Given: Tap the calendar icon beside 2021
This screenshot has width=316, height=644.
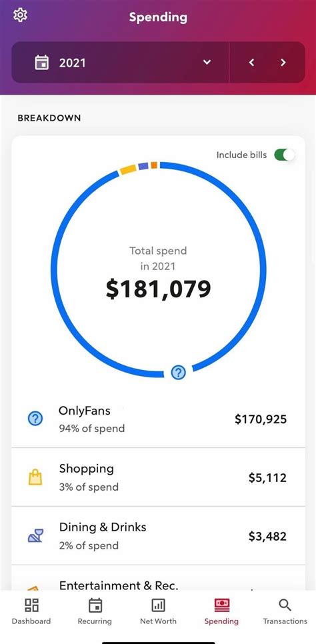Looking at the screenshot, I should pos(41,63).
